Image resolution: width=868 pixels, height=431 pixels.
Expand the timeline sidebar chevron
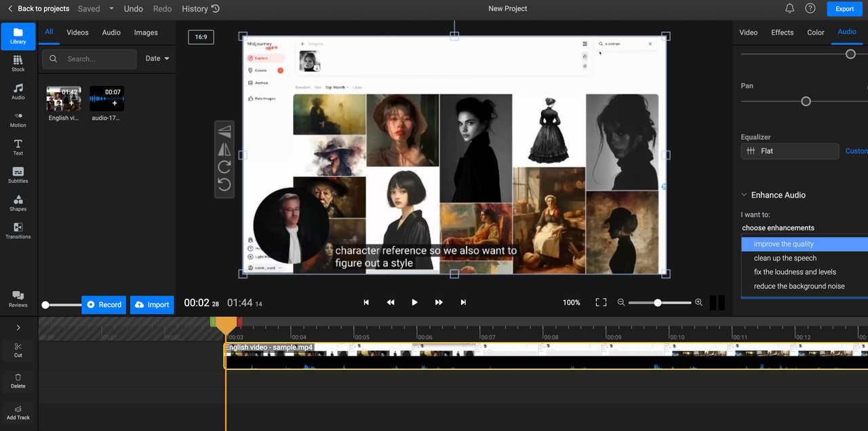(x=18, y=328)
